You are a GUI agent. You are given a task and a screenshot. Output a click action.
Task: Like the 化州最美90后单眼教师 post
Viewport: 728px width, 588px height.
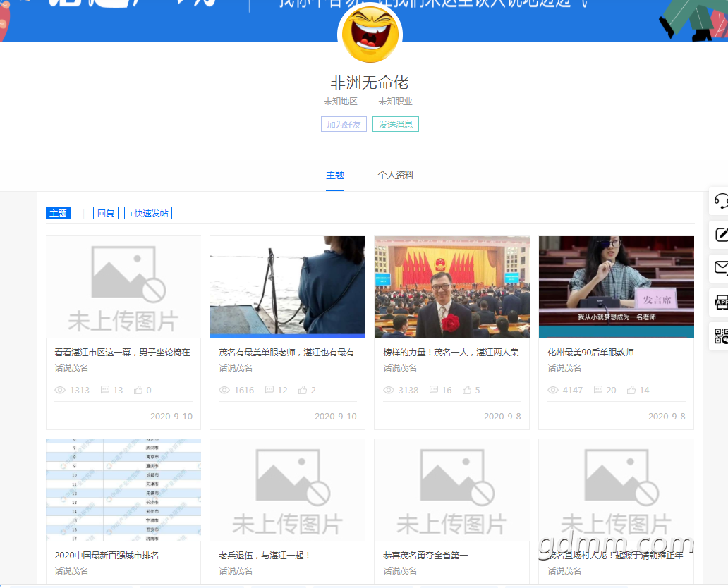coord(631,390)
